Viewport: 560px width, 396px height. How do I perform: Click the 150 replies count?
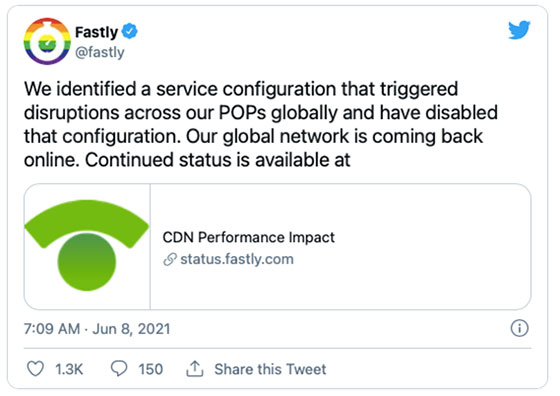151,369
